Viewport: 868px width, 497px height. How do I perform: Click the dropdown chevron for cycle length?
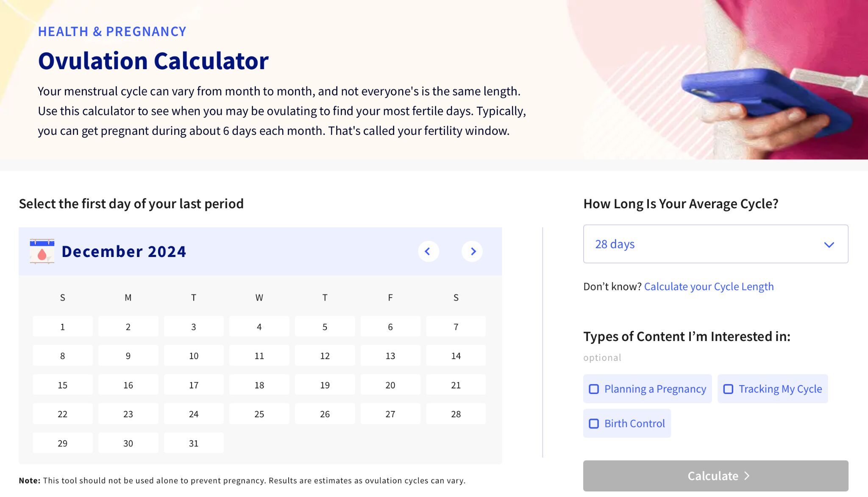[x=829, y=243]
